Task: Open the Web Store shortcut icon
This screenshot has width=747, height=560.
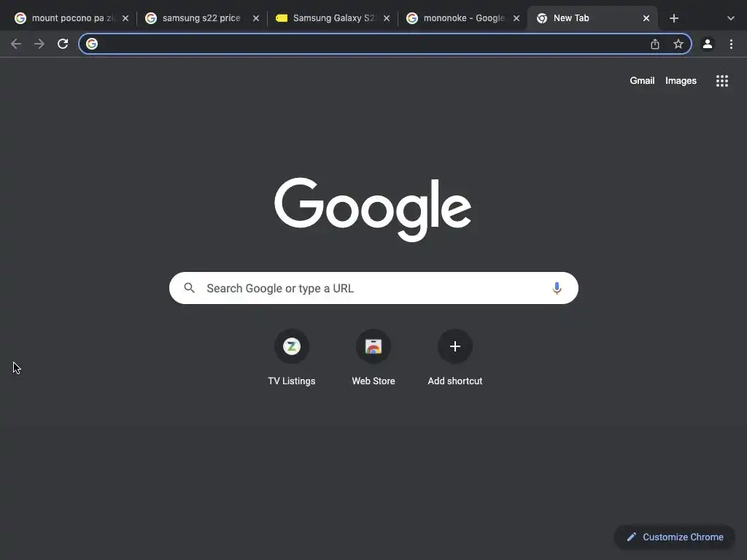Action: pyautogui.click(x=373, y=346)
